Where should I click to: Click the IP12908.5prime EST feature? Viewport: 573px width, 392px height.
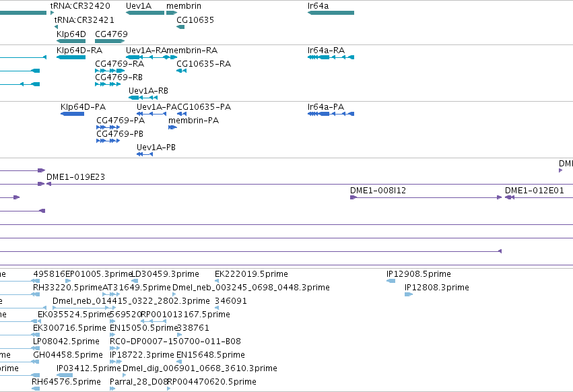coord(391,281)
